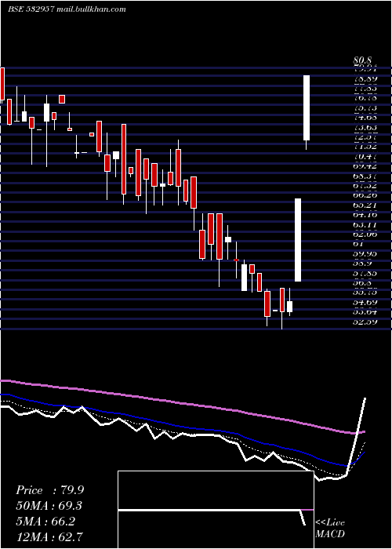This screenshot has height=549, width=392.
Task: Click the 58.9 price axis label
Action: [363, 263]
